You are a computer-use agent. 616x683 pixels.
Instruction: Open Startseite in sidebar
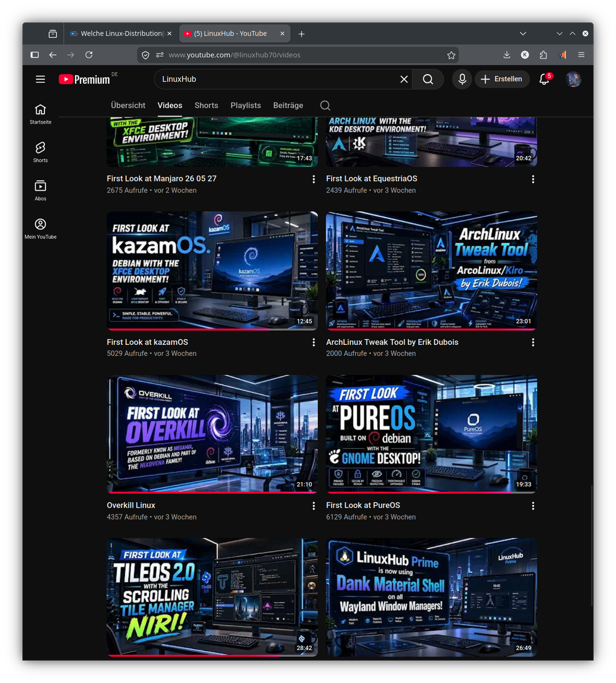[40, 114]
